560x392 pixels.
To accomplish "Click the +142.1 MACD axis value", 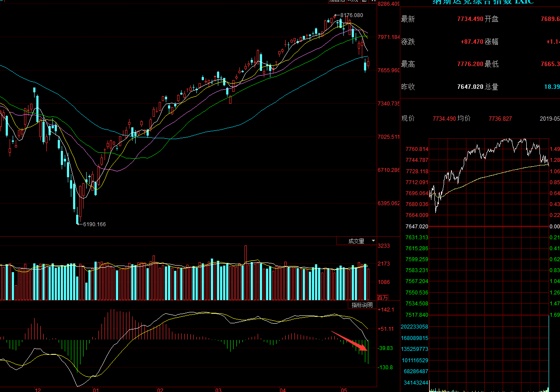I will click(386, 310).
